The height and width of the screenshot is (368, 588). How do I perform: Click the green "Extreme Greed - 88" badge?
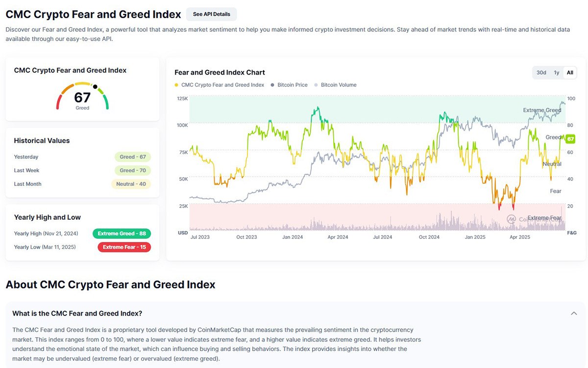point(122,234)
